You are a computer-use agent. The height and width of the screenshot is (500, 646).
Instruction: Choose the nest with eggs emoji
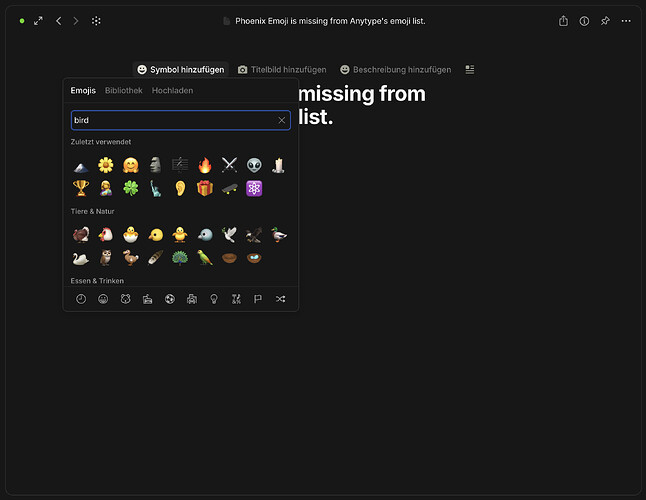[x=254, y=258]
